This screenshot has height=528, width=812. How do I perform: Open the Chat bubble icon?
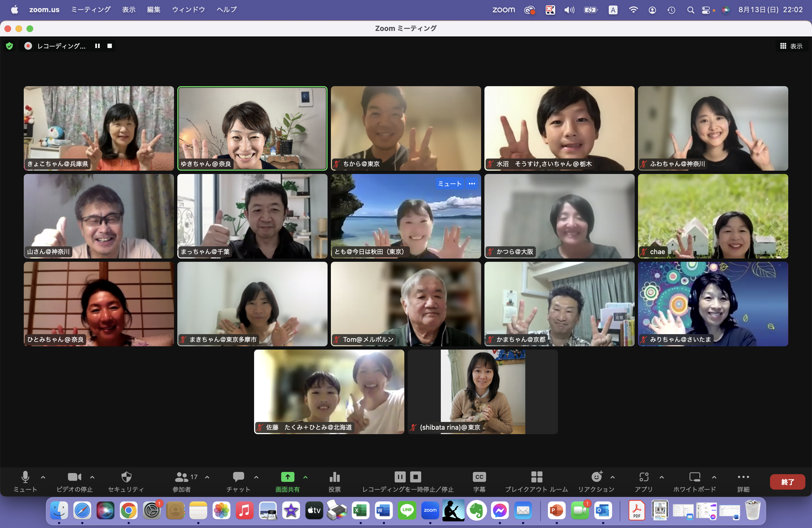(x=238, y=477)
